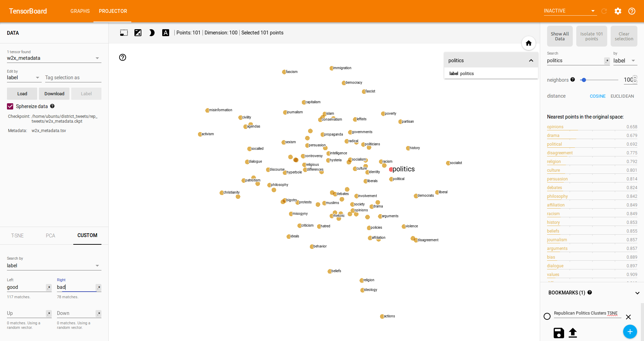
Task: Increment the neighbors count stepper
Action: pyautogui.click(x=635, y=78)
